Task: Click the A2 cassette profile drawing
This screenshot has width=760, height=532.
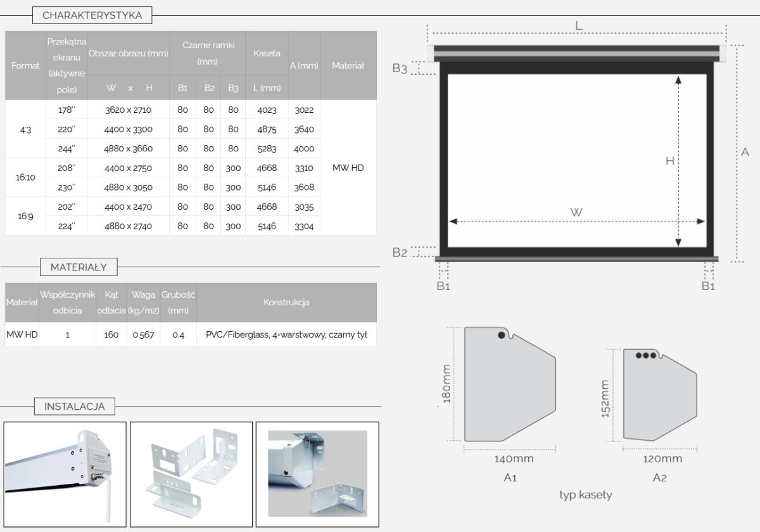Action: (x=659, y=394)
